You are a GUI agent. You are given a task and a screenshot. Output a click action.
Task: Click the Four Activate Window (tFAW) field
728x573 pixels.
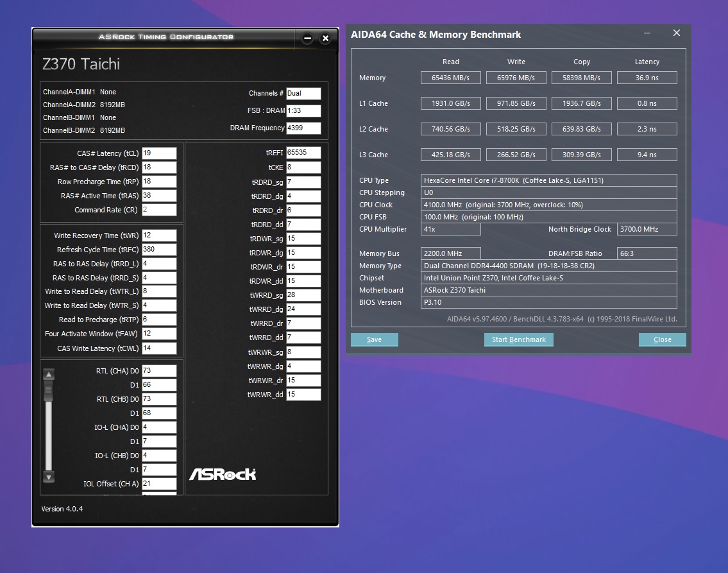[159, 334]
